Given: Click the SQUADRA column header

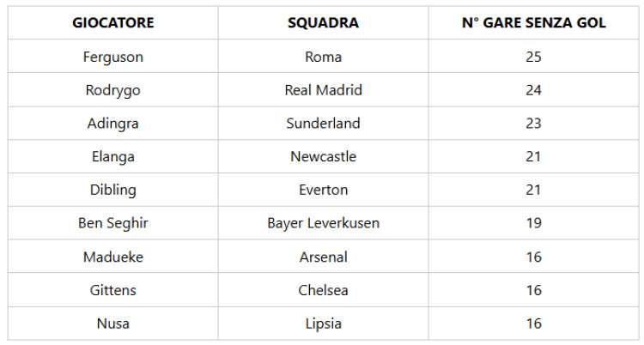Looking at the screenshot, I should click(x=323, y=23).
